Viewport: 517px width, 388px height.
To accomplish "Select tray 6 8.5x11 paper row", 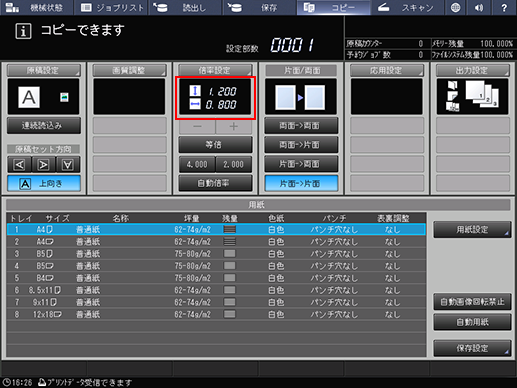I will 216,290.
